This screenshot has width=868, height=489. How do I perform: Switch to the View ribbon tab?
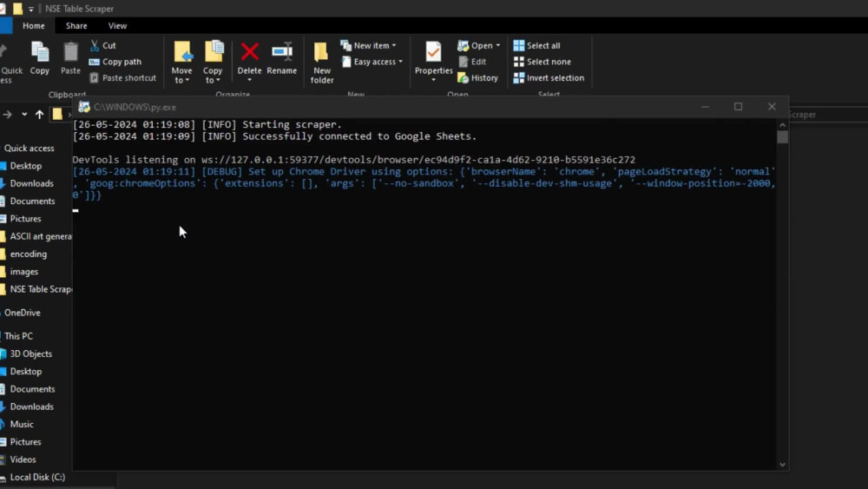pos(117,25)
